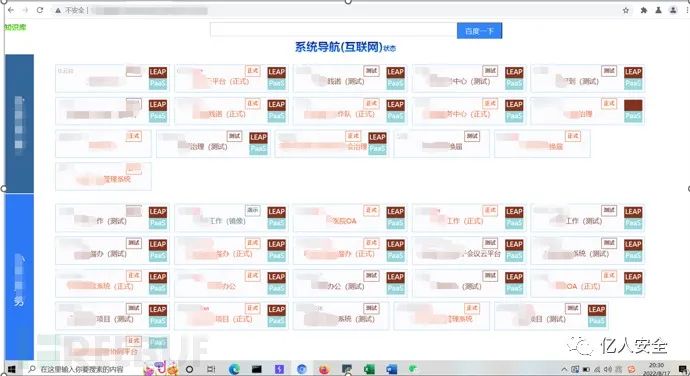This screenshot has height=376, width=690.
Task: Click the browser forward arrow
Action: pos(25,10)
